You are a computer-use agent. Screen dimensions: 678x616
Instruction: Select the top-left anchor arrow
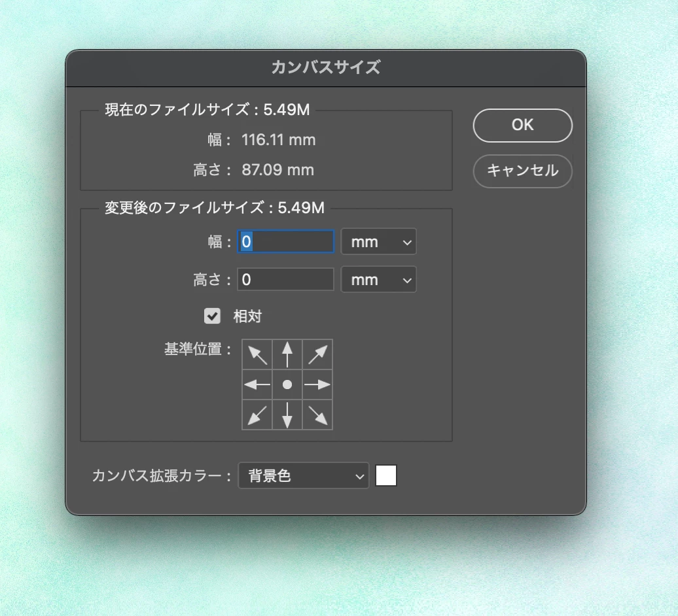tap(257, 354)
